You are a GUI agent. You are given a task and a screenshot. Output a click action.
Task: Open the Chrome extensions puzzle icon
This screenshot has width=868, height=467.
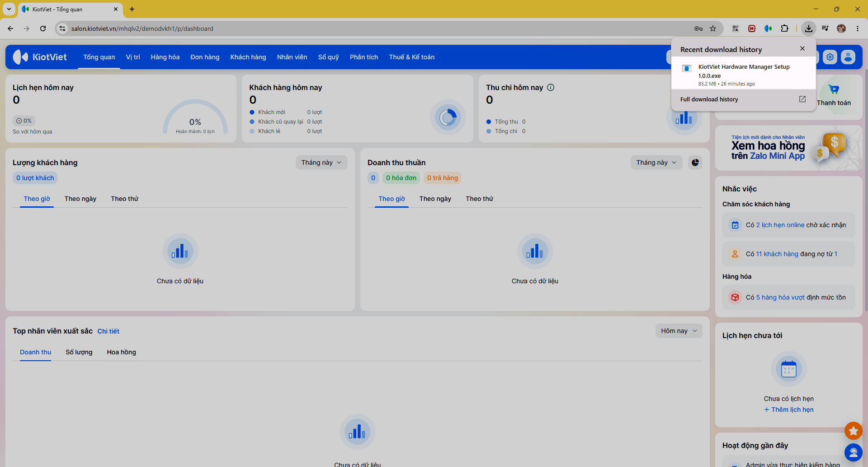click(784, 29)
